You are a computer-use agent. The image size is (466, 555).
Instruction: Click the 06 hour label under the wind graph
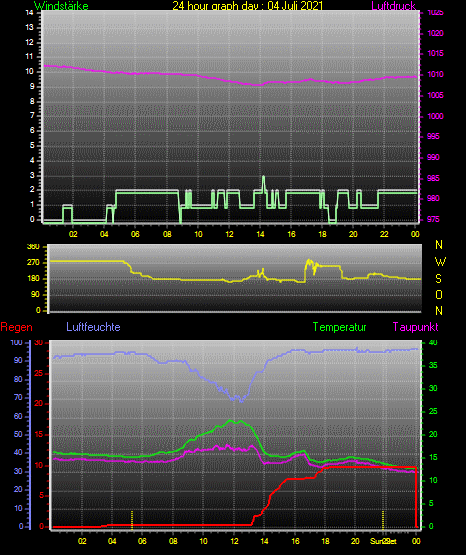pyautogui.click(x=135, y=234)
